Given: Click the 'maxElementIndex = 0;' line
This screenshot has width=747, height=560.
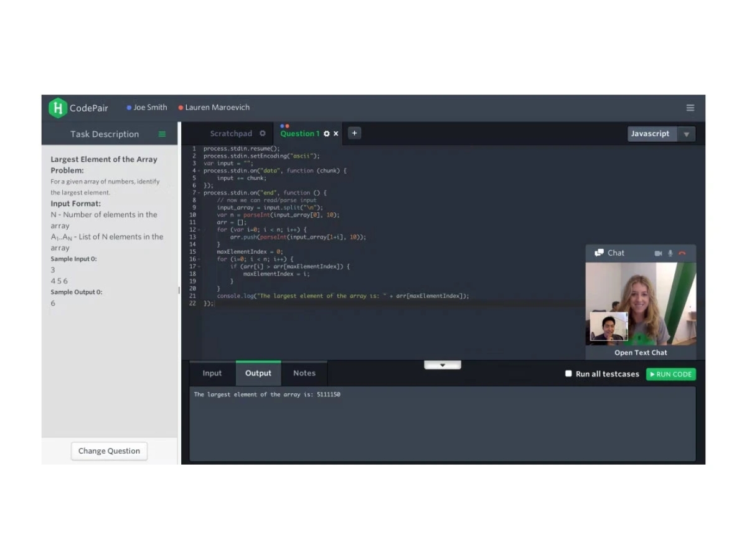Looking at the screenshot, I should click(250, 252).
